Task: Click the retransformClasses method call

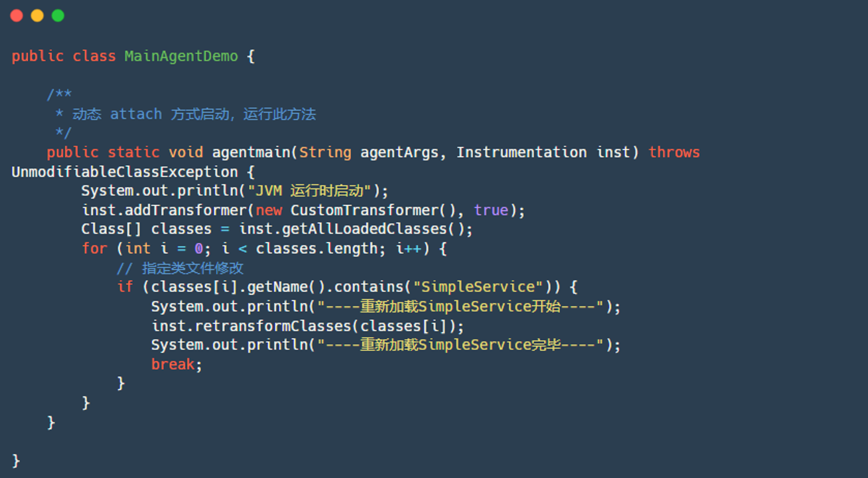Action: [x=273, y=326]
